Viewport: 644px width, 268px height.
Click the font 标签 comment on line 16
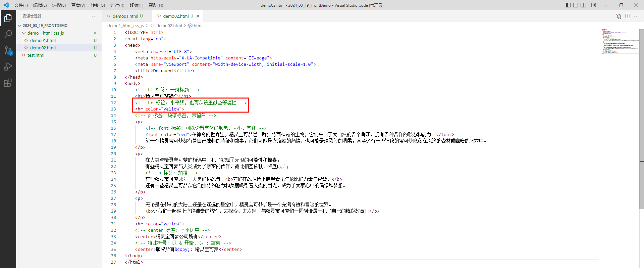tap(206, 128)
